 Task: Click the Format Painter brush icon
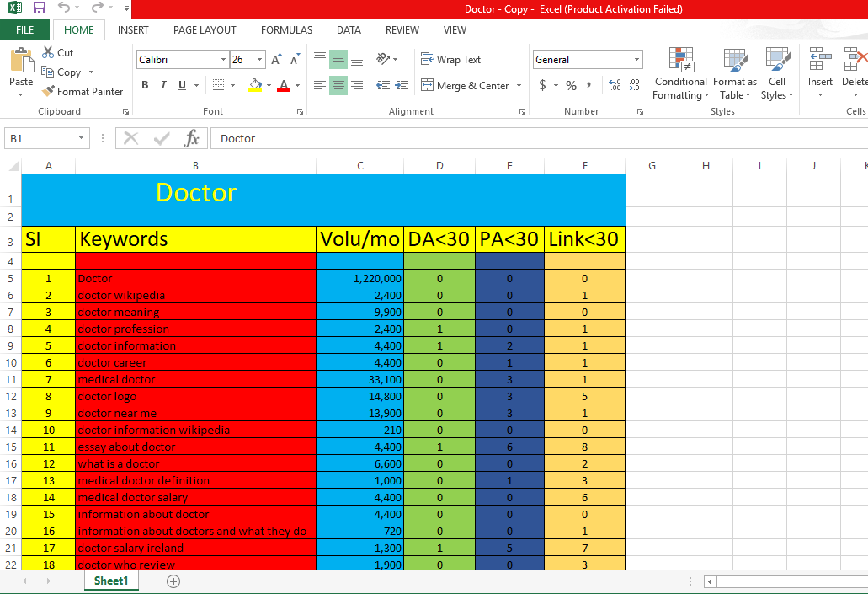(49, 91)
